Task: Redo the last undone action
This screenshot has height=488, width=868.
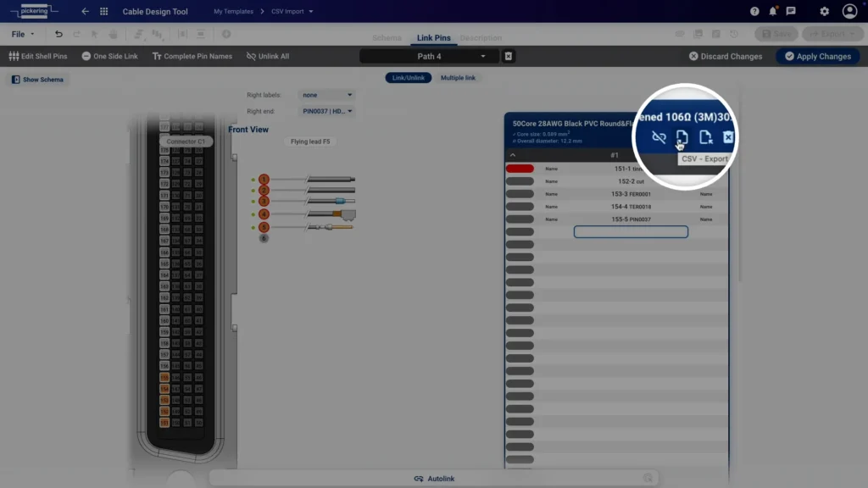Action: (76, 34)
